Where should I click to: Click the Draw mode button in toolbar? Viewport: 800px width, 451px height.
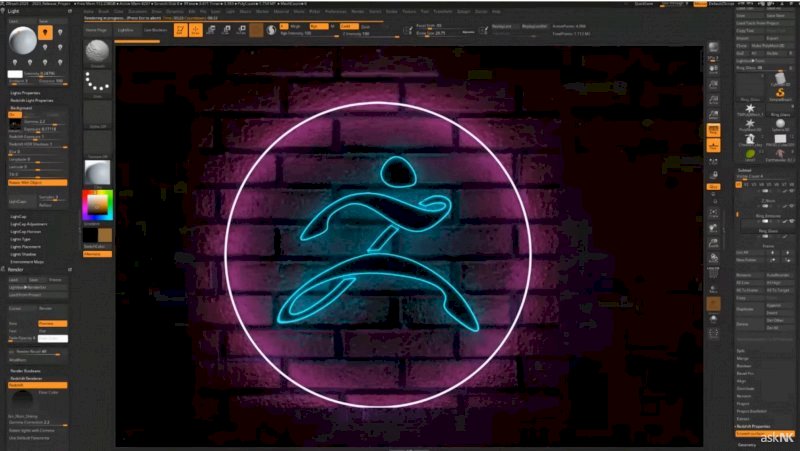[195, 30]
